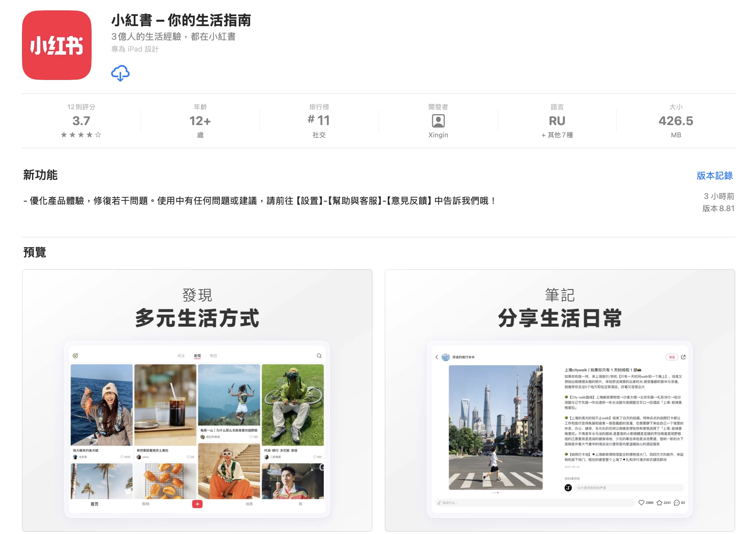This screenshot has height=534, width=756.
Task: Click the subtitle 3億人的生活經驗，都在小紅書
Action: [x=173, y=36]
